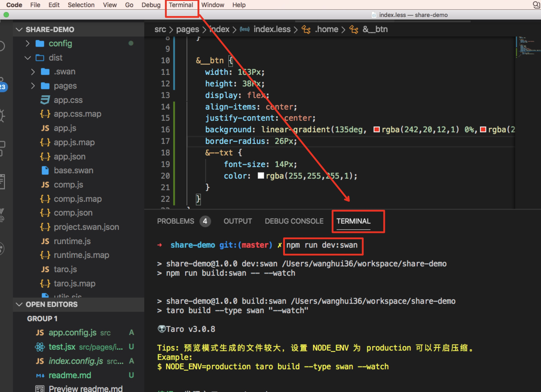
Task: Click the source control badge showing 23
Action: click(3, 87)
